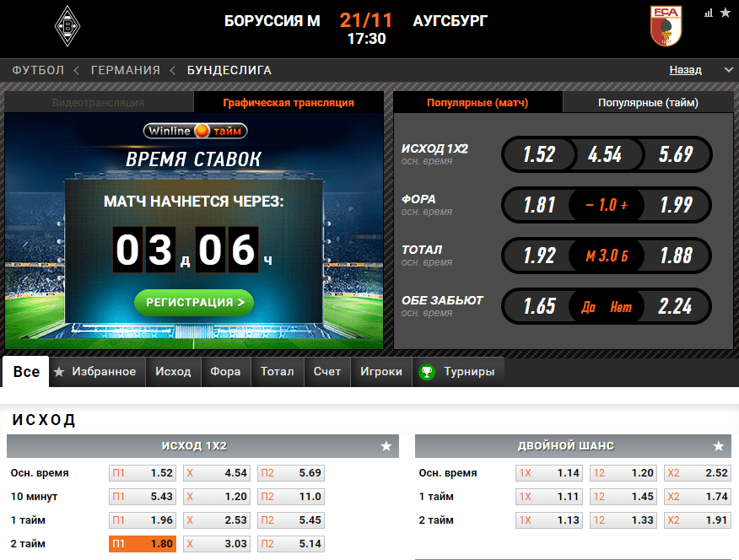
Task: Switch to the Счет tab
Action: coord(327,372)
